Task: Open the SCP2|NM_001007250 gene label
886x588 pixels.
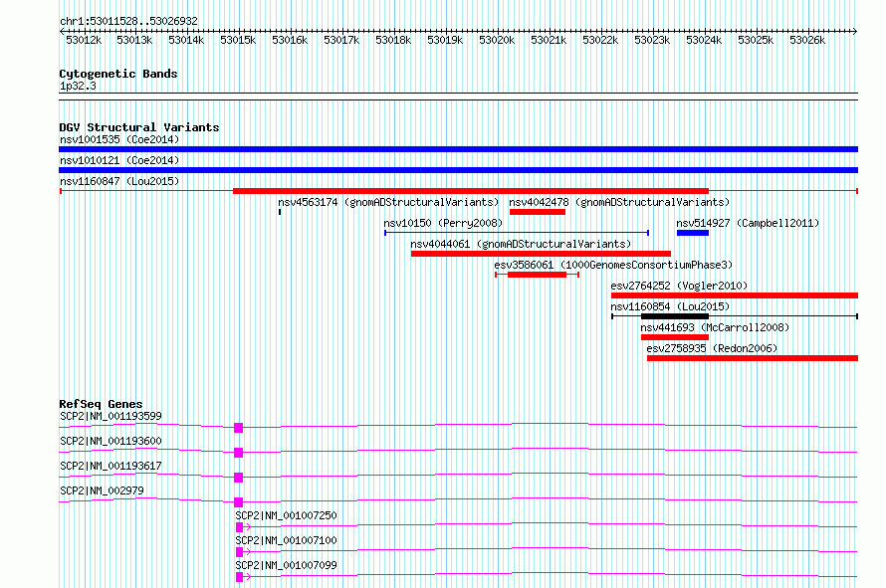Action: coord(286,515)
